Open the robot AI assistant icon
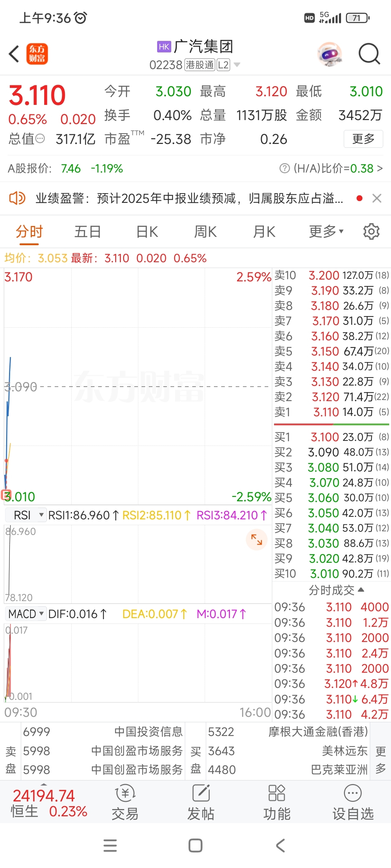The width and height of the screenshot is (391, 868). pyautogui.click(x=330, y=54)
